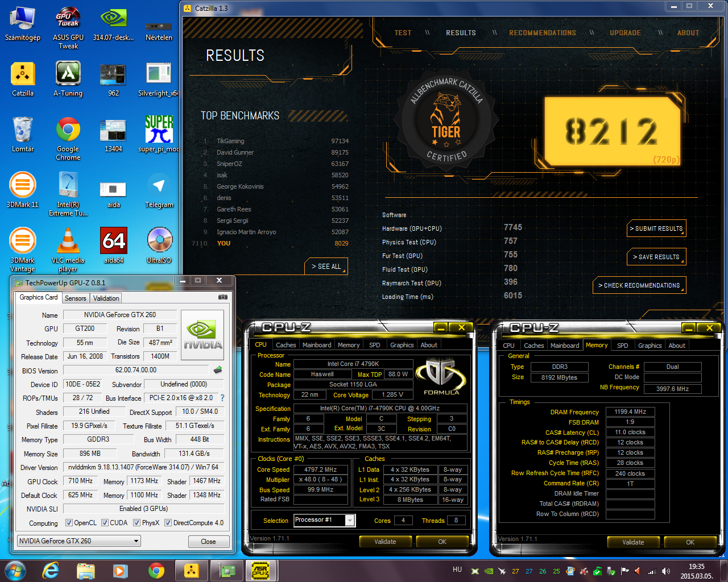Click CHECK RECOMMENDATIONS button
Image resolution: width=728 pixels, height=582 pixels.
[x=640, y=285]
